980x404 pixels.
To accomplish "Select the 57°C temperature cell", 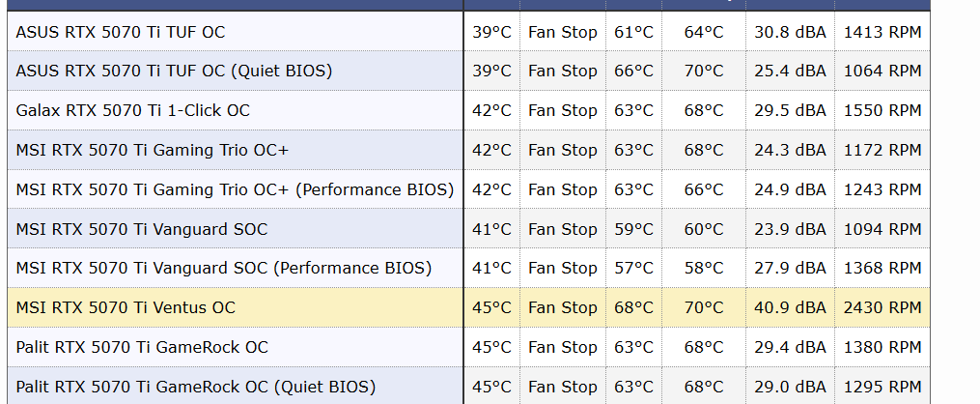I will click(x=633, y=268).
